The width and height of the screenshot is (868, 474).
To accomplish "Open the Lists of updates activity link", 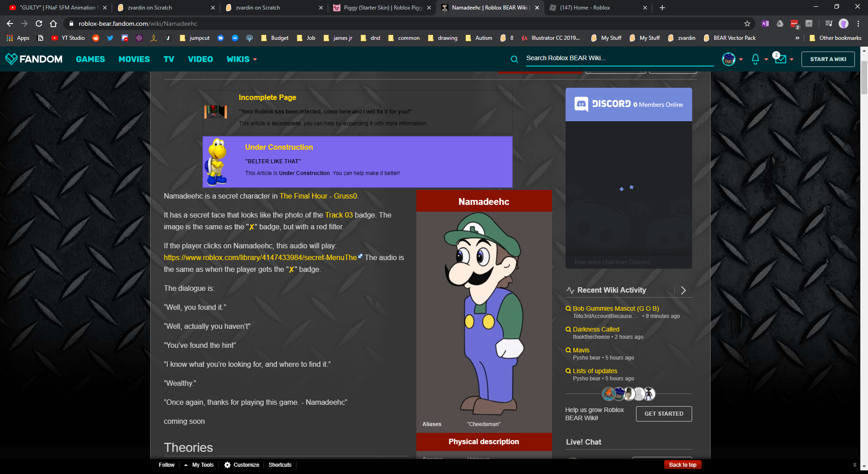I will coord(595,371).
